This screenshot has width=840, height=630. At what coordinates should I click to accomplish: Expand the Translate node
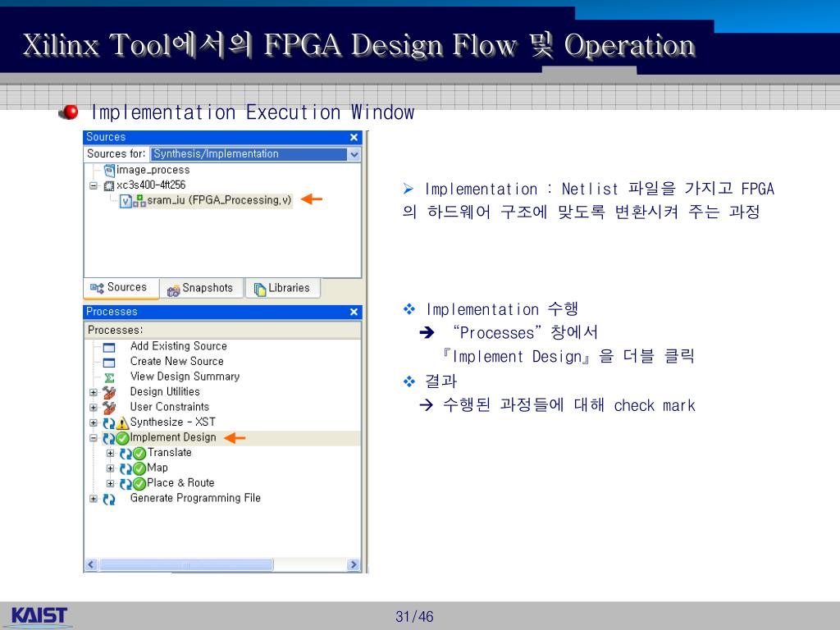click(111, 453)
